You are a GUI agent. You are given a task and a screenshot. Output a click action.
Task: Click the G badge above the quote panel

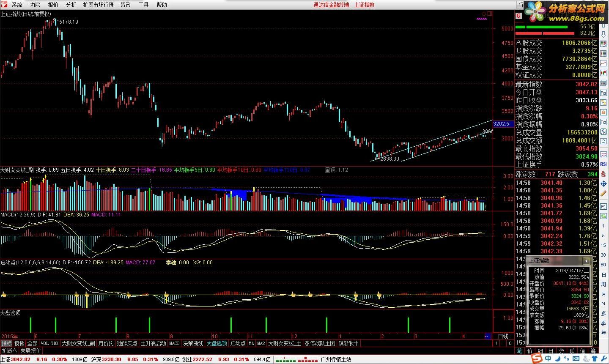518,16
